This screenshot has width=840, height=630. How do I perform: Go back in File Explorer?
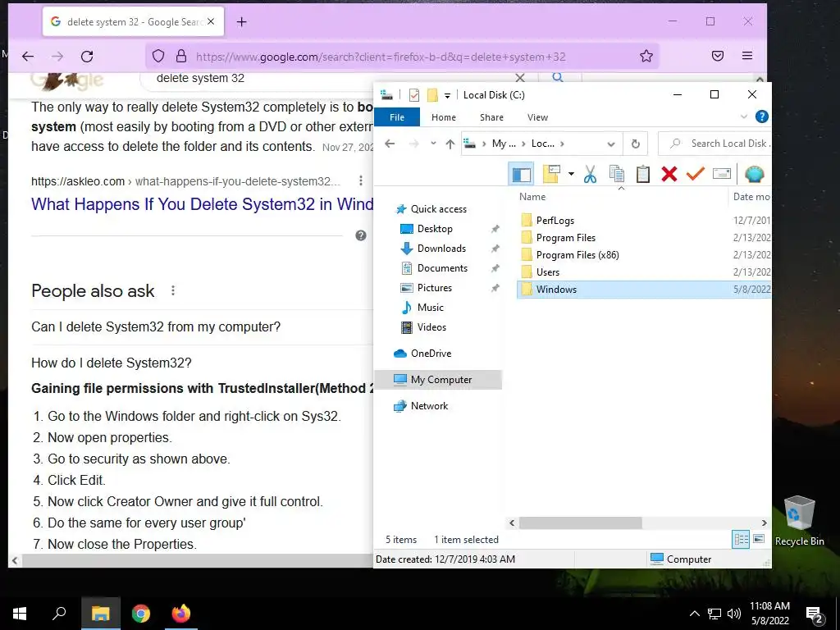(x=390, y=144)
